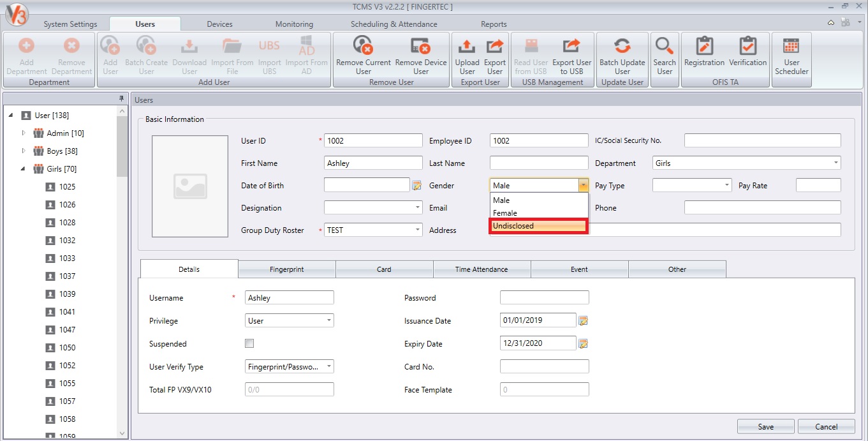
Task: Expand the Boys [38] tree node
Action: [x=24, y=151]
